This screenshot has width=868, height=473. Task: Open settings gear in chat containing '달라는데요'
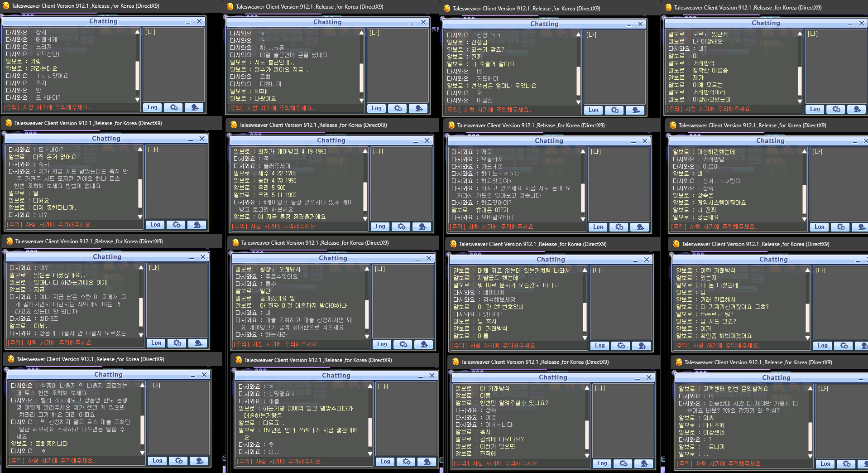[173, 107]
